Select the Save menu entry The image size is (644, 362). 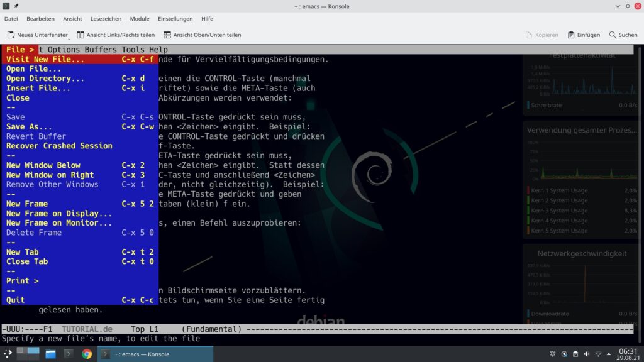pos(80,117)
